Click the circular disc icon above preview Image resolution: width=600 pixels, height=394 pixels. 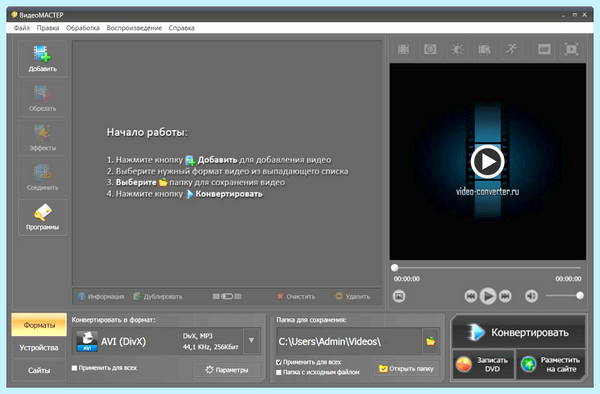(x=430, y=49)
